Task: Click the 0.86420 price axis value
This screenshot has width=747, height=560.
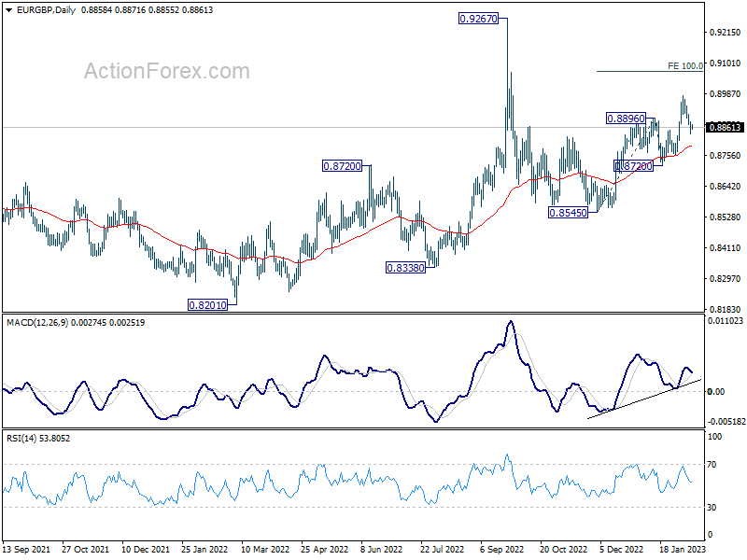Action: click(726, 186)
